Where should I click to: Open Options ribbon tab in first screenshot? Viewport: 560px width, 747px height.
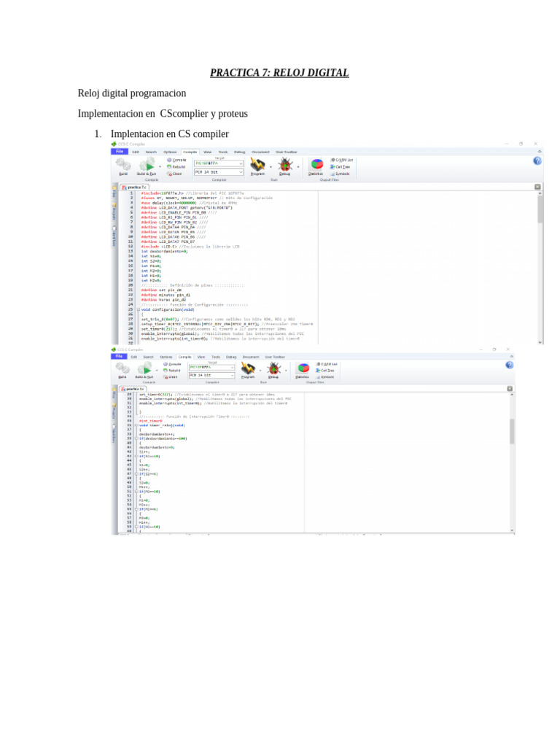tap(170, 152)
